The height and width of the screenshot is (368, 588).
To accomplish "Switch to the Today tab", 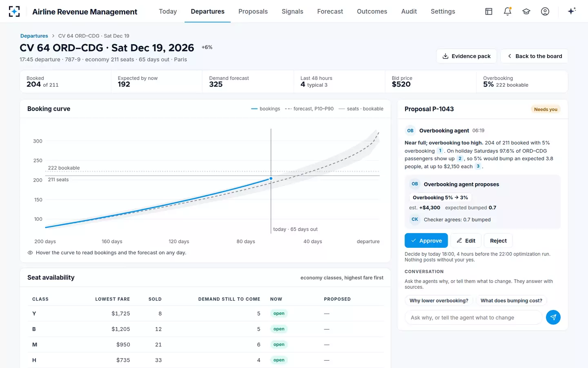I will 168,11.
